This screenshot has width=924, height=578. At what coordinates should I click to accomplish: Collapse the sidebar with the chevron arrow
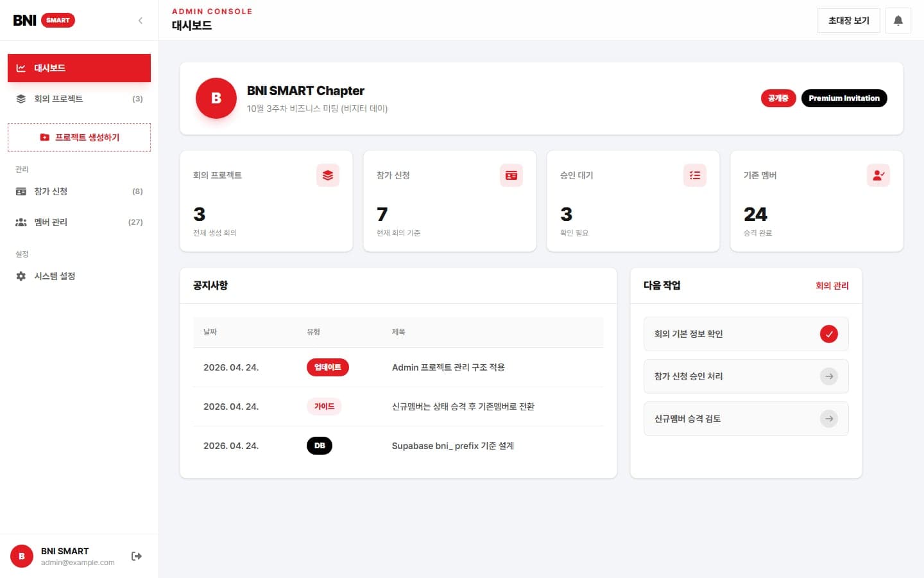click(141, 21)
